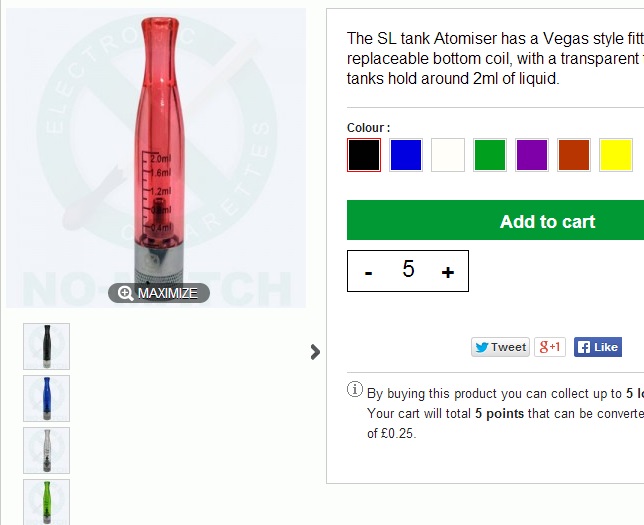Click the MAXIMIZE magnifier icon on image

(125, 293)
